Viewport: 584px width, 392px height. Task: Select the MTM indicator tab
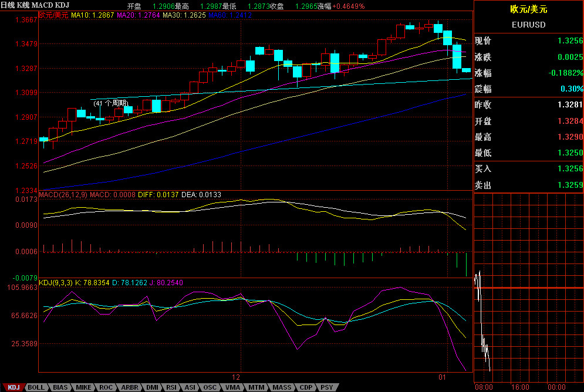tap(256, 387)
